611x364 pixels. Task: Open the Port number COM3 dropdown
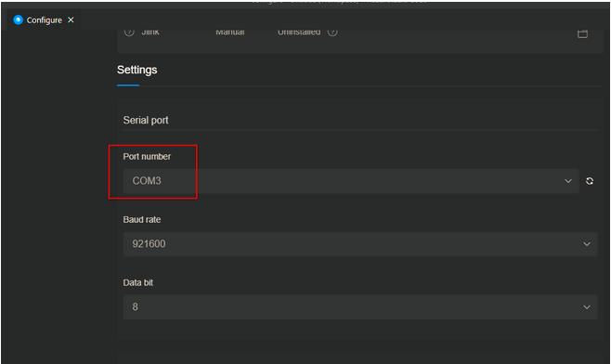[x=351, y=181]
